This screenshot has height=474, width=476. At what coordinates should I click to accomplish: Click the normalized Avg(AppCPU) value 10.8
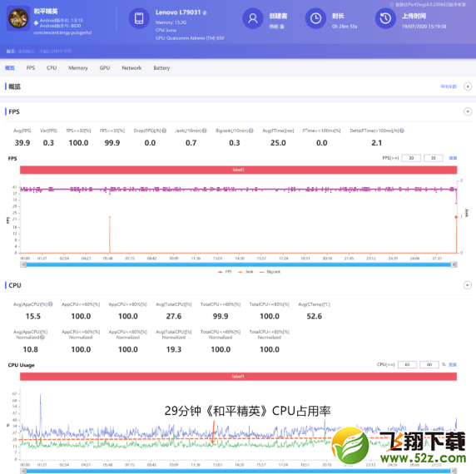pyautogui.click(x=30, y=349)
